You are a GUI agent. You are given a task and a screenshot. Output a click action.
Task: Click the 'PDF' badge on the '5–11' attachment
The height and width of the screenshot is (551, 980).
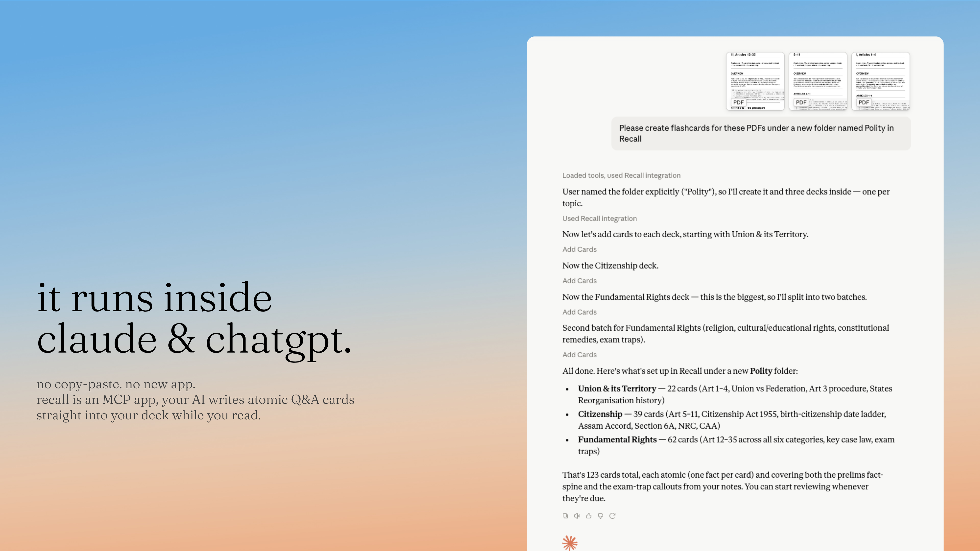coord(801,102)
